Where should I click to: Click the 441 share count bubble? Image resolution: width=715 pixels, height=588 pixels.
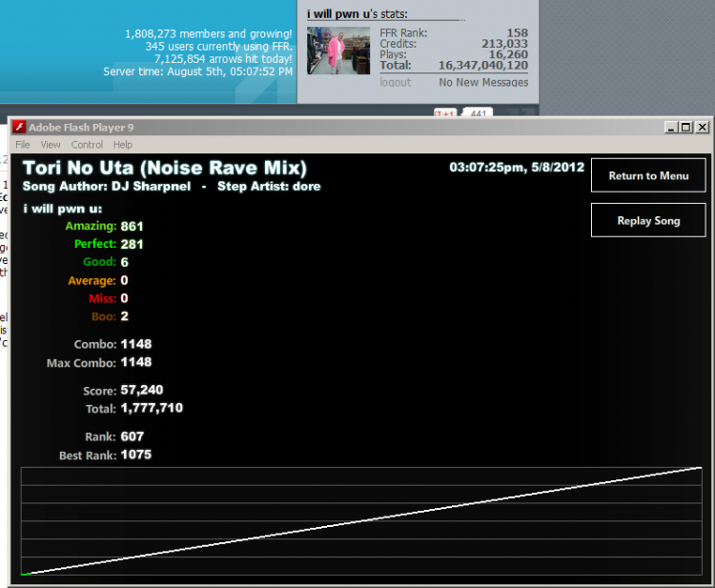click(x=478, y=112)
